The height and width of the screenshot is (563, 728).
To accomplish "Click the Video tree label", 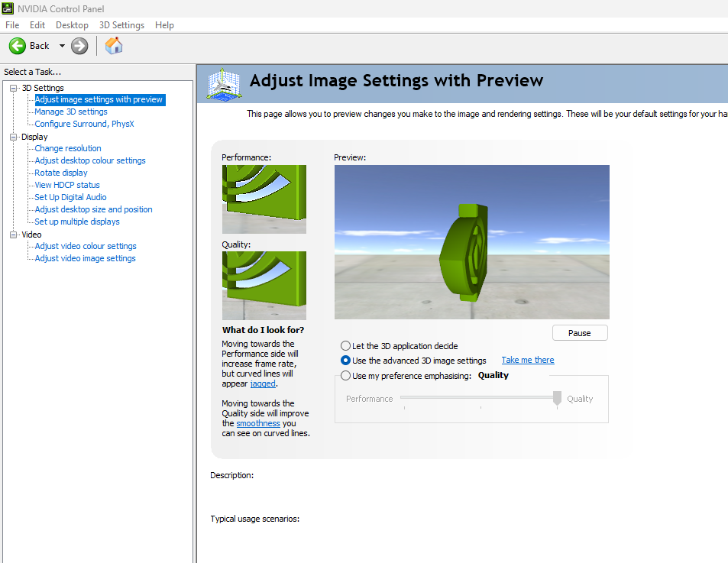I will click(x=31, y=235).
